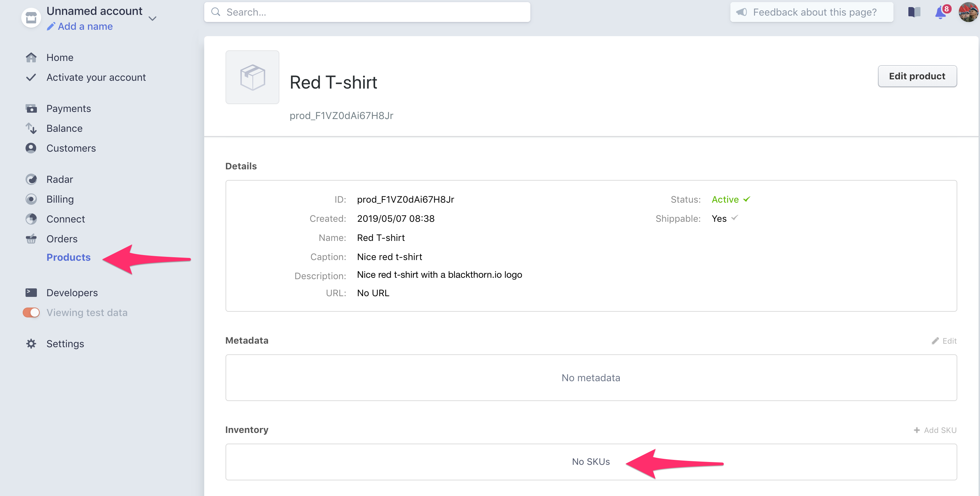Click the Connect globe icon
This screenshot has width=980, height=496.
tap(31, 219)
